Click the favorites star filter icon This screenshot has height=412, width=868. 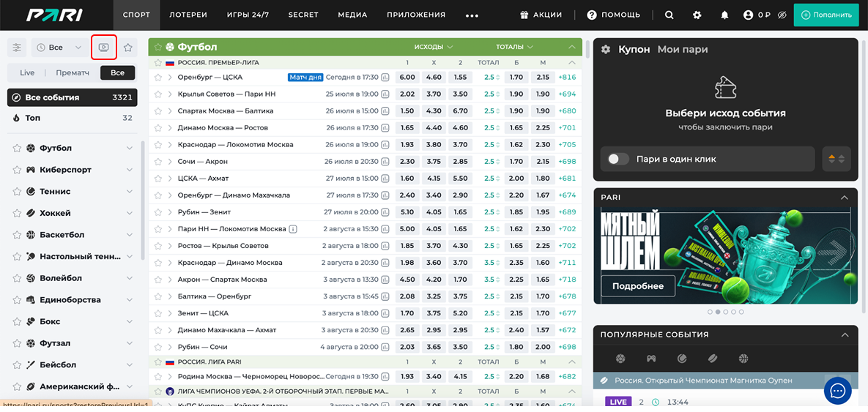(x=127, y=48)
